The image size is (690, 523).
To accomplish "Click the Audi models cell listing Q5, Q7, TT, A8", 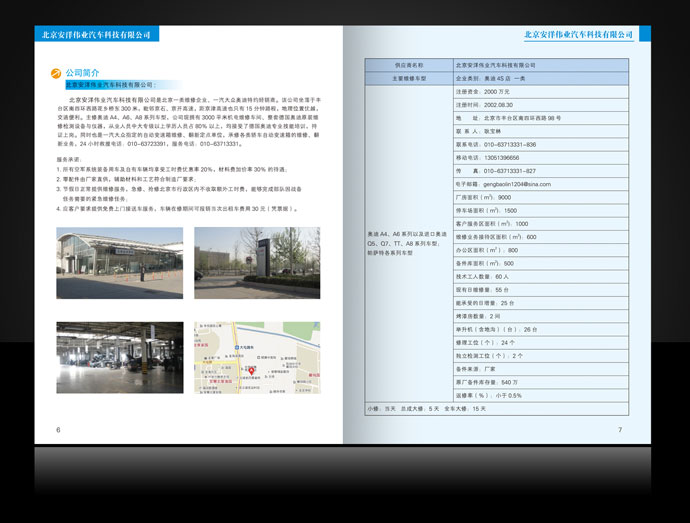I will tap(409, 243).
